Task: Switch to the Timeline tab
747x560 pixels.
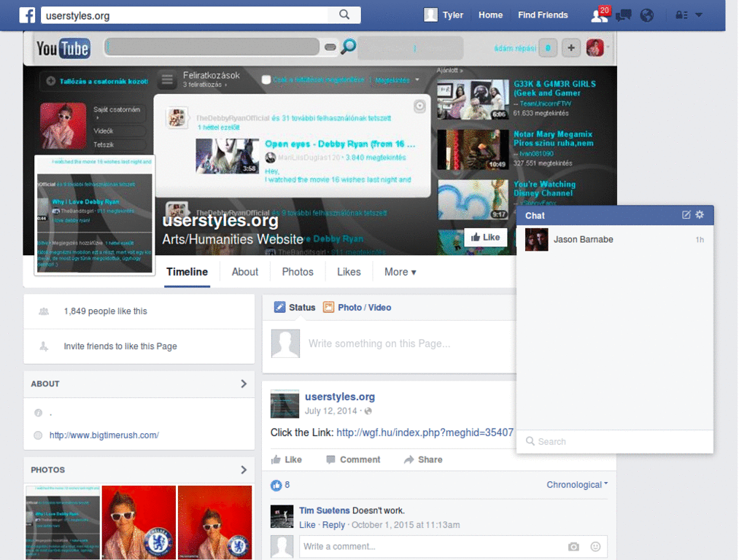Action: 187,272
